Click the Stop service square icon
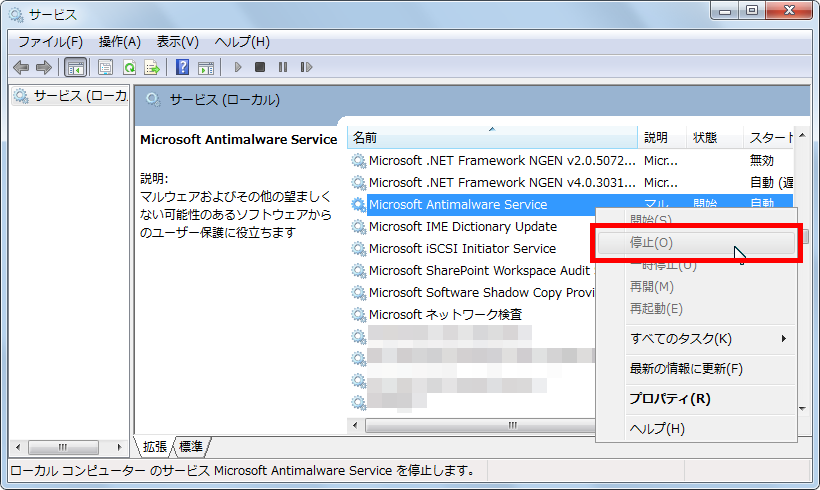Screen dimensions: 820x490 point(260,67)
